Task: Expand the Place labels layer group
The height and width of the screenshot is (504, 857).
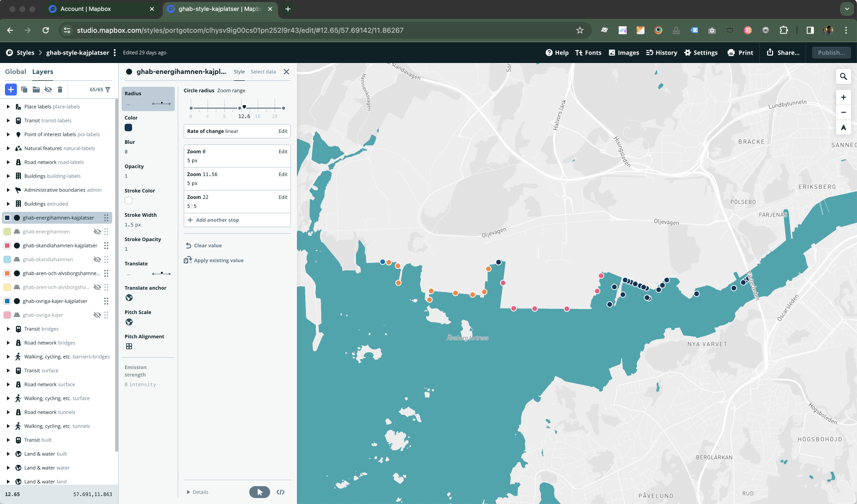Action: (x=8, y=107)
